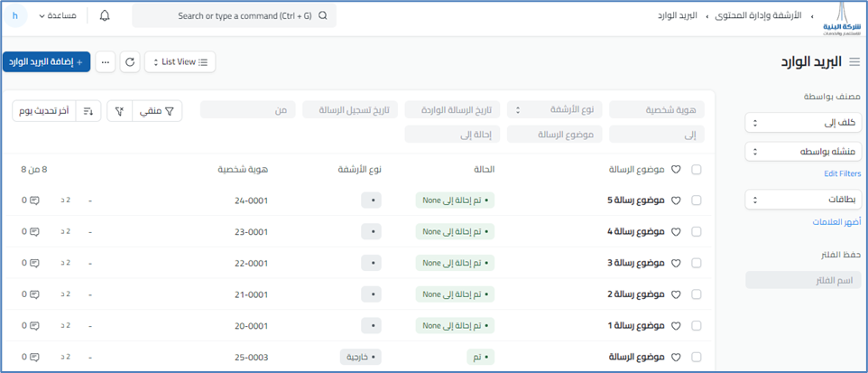Refresh the list with reload icon
Image resolution: width=868 pixels, height=373 pixels.
(x=130, y=62)
